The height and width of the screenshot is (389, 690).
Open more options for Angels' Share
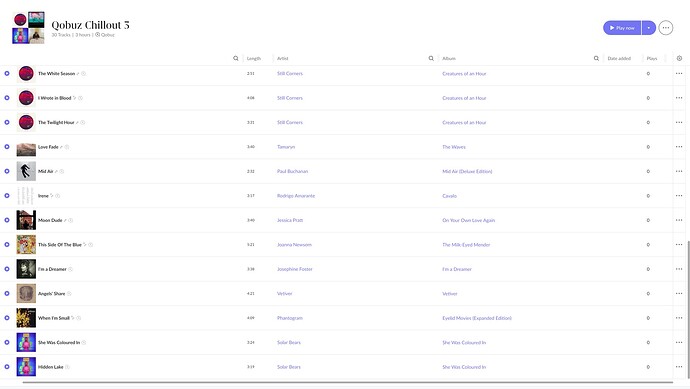click(679, 293)
